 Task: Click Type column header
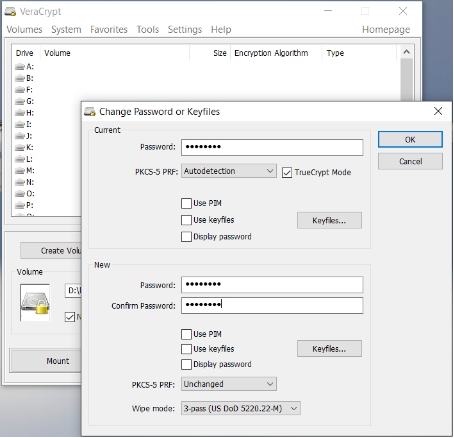click(x=359, y=53)
